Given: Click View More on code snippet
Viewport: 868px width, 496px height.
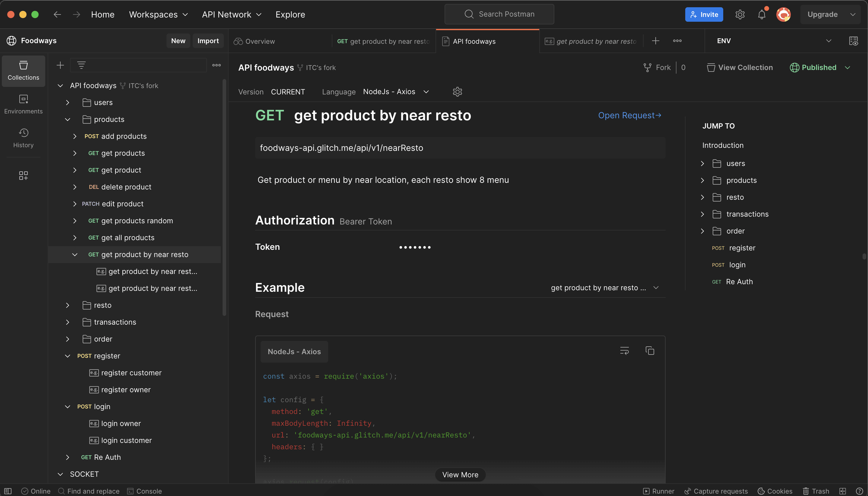Looking at the screenshot, I should (460, 475).
